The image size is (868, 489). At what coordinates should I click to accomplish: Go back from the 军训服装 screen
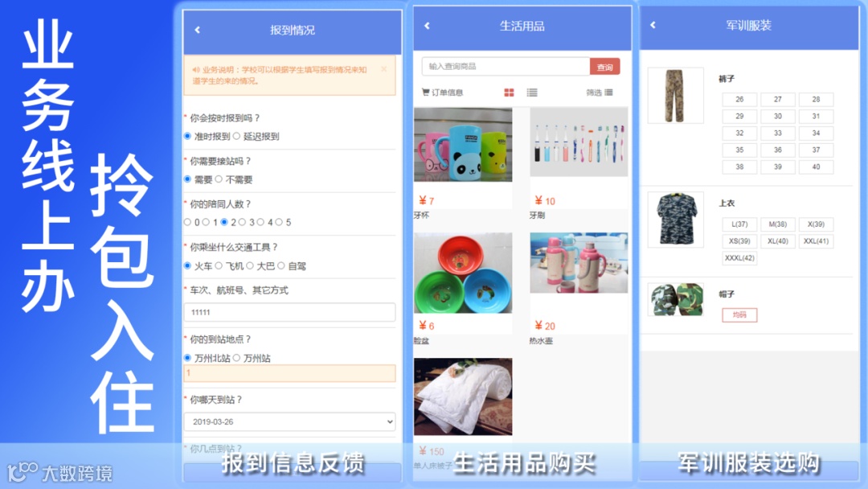653,25
